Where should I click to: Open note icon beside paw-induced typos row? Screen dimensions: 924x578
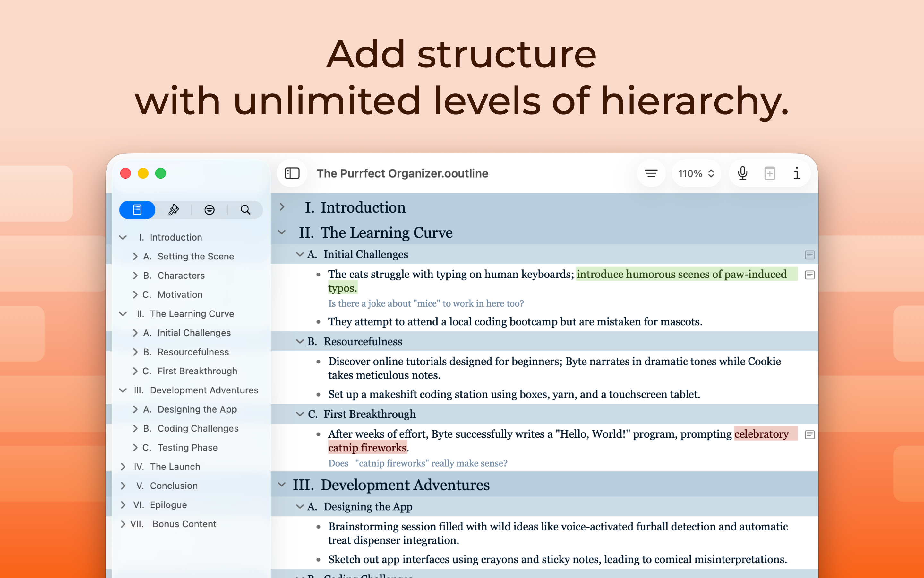point(809,275)
